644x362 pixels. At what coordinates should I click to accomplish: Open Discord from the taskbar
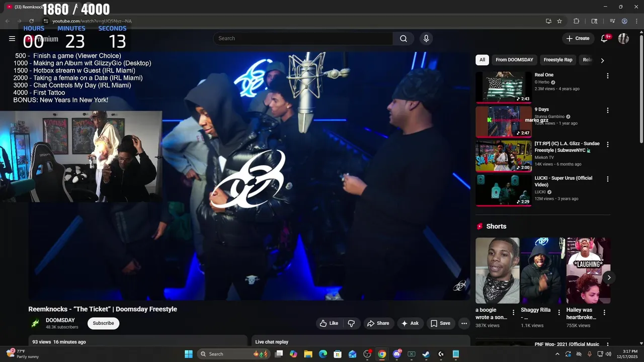[x=396, y=354]
